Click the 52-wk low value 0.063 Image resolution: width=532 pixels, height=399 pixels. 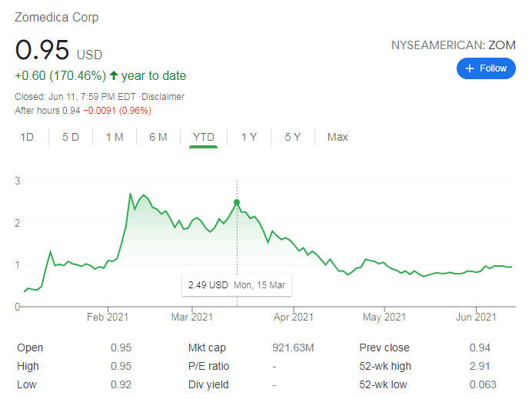click(x=483, y=384)
